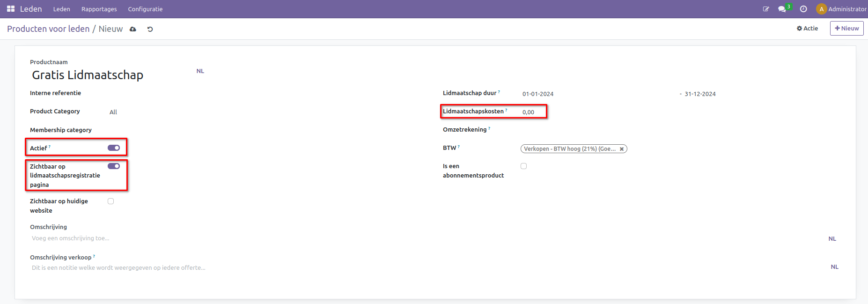Click the edit pencil icon in top bar
Image resolution: width=868 pixels, height=304 pixels.
click(766, 9)
